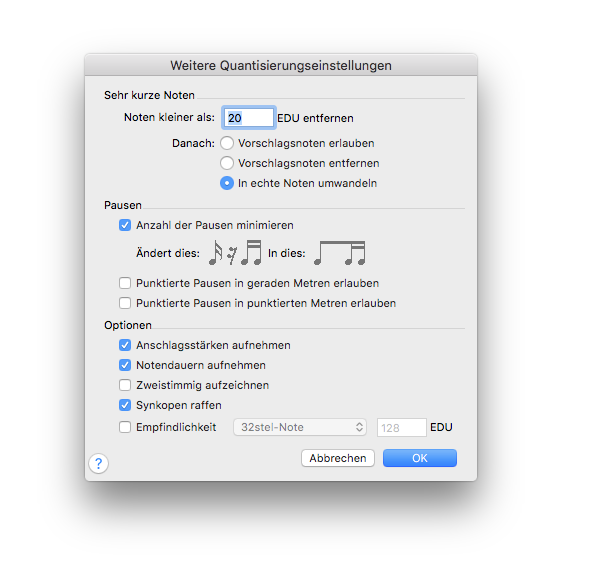
Task: Click the 'In dies' resulting notes image
Action: [x=340, y=253]
